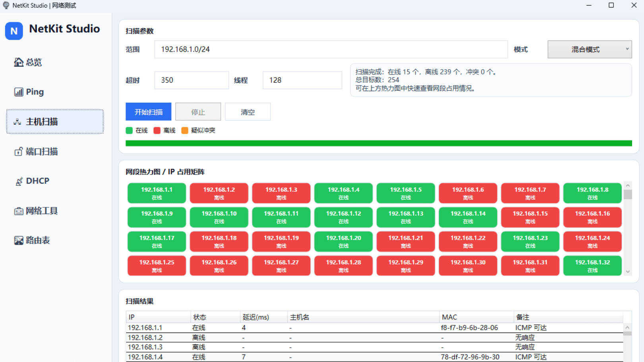Click the green scan progress bar

(x=377, y=142)
